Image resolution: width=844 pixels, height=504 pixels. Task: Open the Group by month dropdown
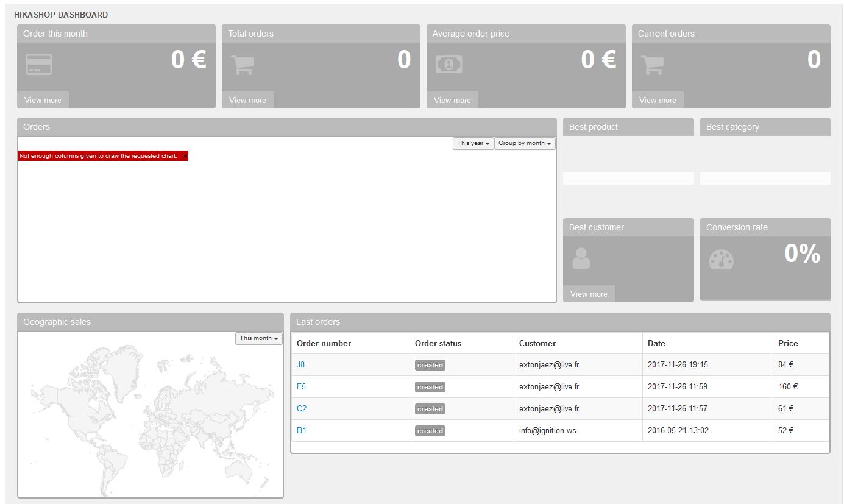[x=525, y=143]
